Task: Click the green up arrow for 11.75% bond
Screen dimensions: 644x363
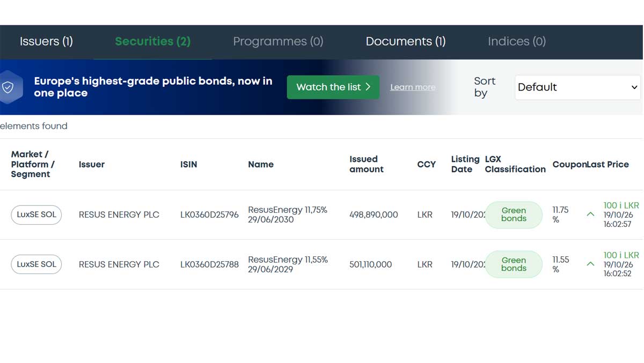Action: click(x=590, y=214)
